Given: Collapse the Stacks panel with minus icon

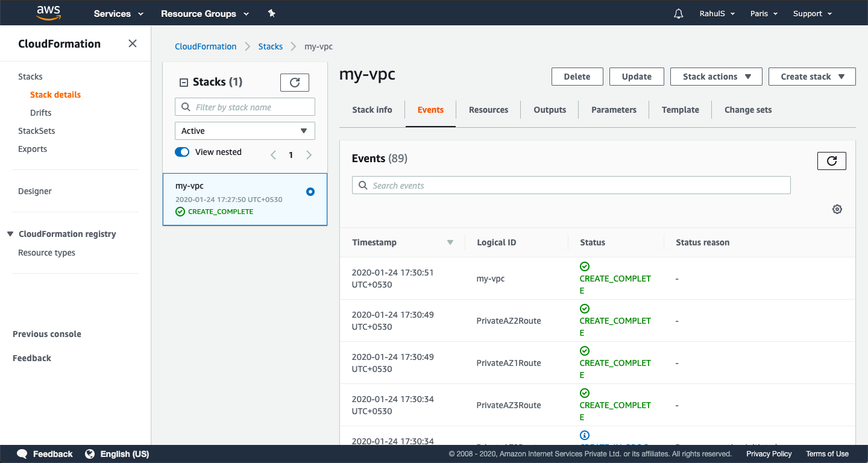Looking at the screenshot, I should [x=184, y=83].
